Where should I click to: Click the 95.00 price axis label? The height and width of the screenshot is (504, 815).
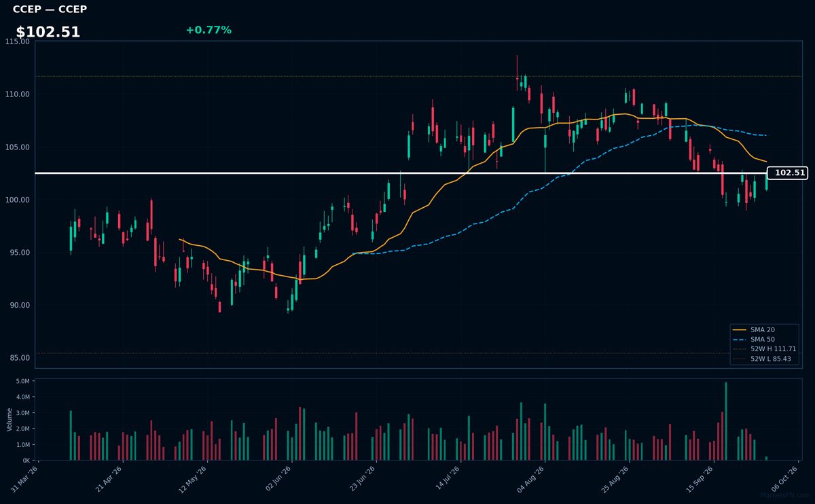(20, 253)
